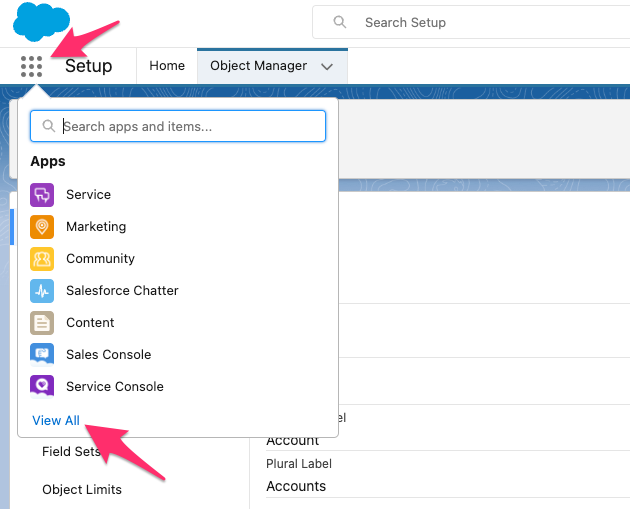Open the Marketing app icon

tap(42, 227)
